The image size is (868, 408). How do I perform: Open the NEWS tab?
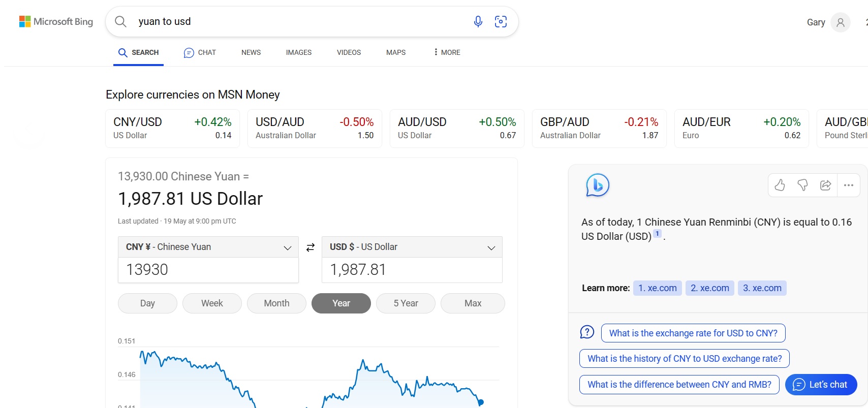pos(251,52)
